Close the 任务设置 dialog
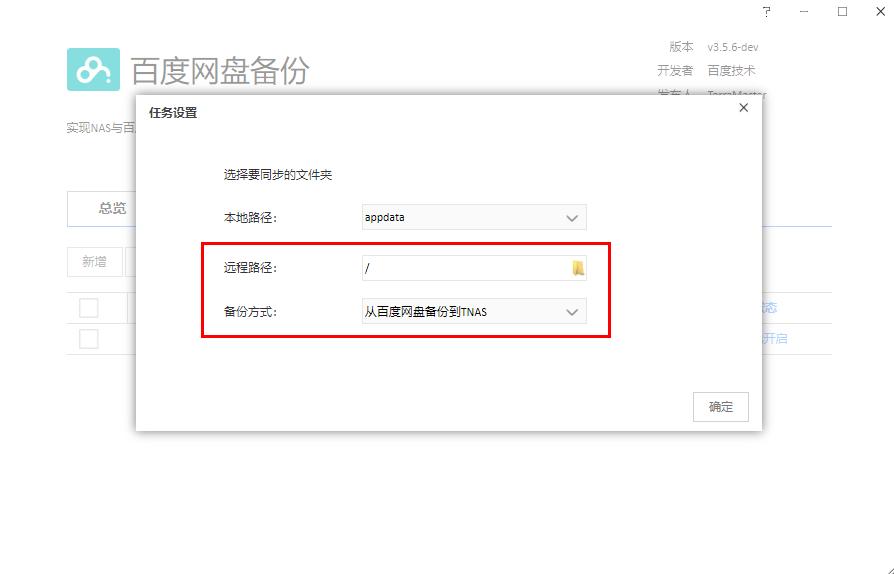Screen dimensions: 894x574 (x=743, y=108)
